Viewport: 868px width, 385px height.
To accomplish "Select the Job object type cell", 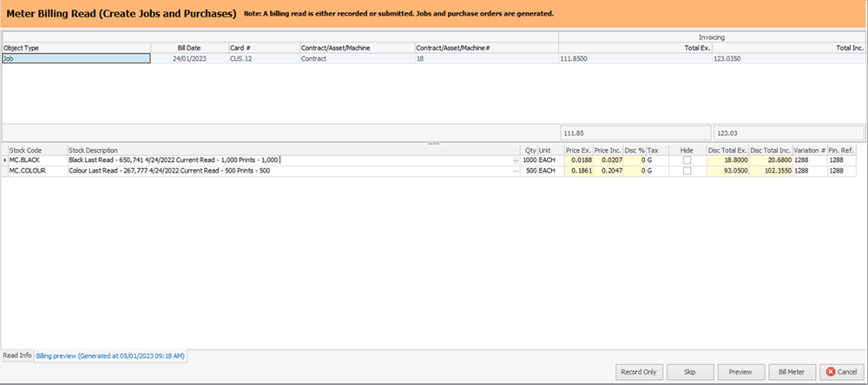I will [76, 59].
